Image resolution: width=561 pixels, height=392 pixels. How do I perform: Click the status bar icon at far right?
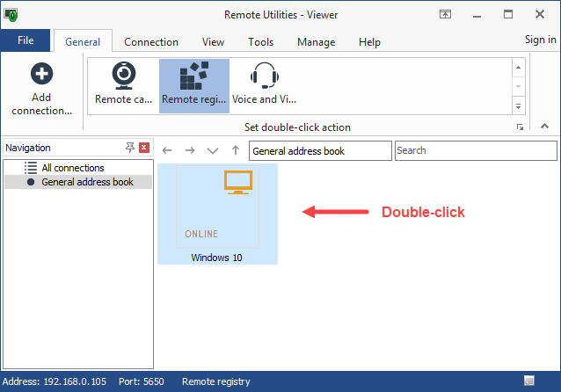coord(529,381)
